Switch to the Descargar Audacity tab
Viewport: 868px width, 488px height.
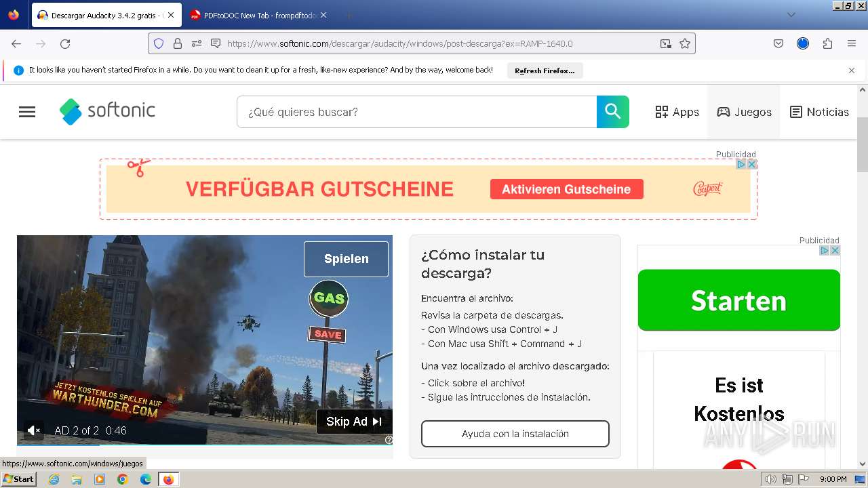click(105, 15)
